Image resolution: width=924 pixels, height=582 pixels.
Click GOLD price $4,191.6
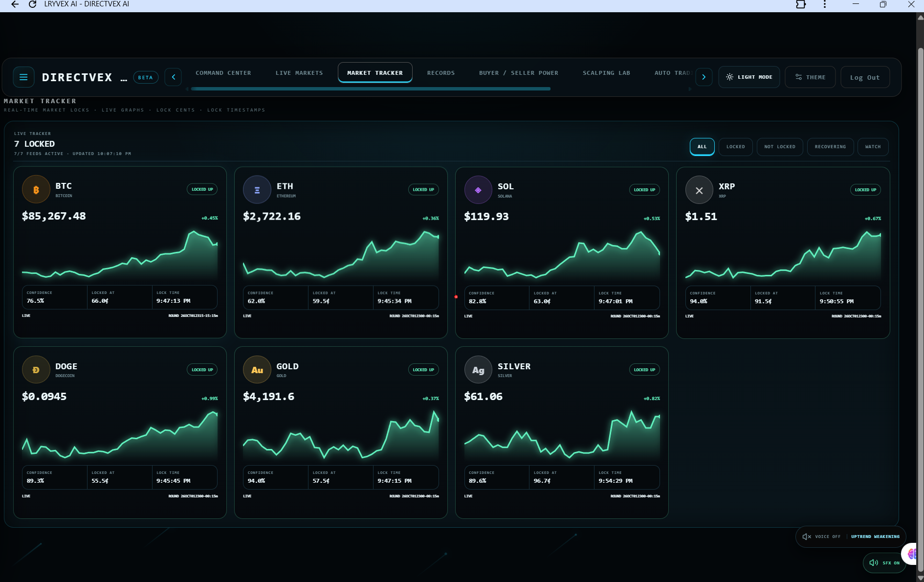click(x=268, y=397)
